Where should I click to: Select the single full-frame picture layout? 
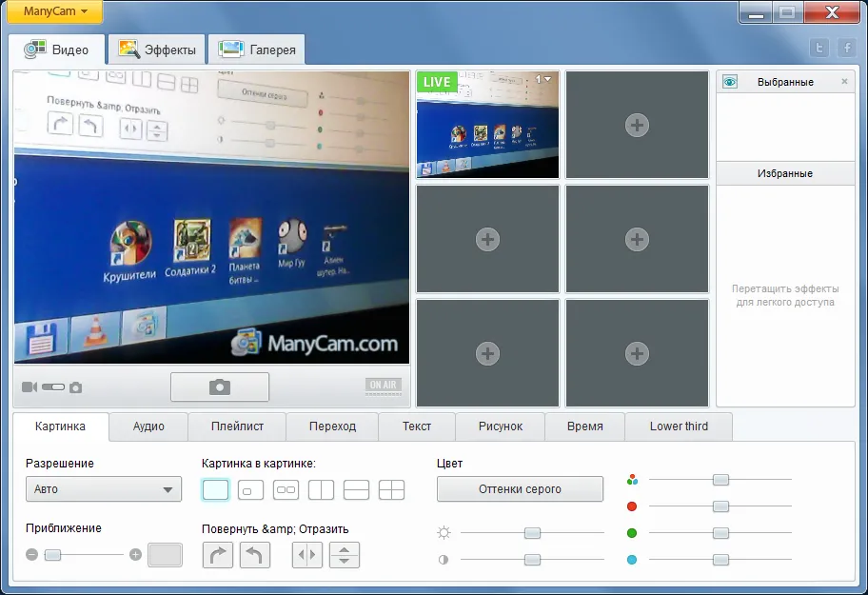[215, 490]
